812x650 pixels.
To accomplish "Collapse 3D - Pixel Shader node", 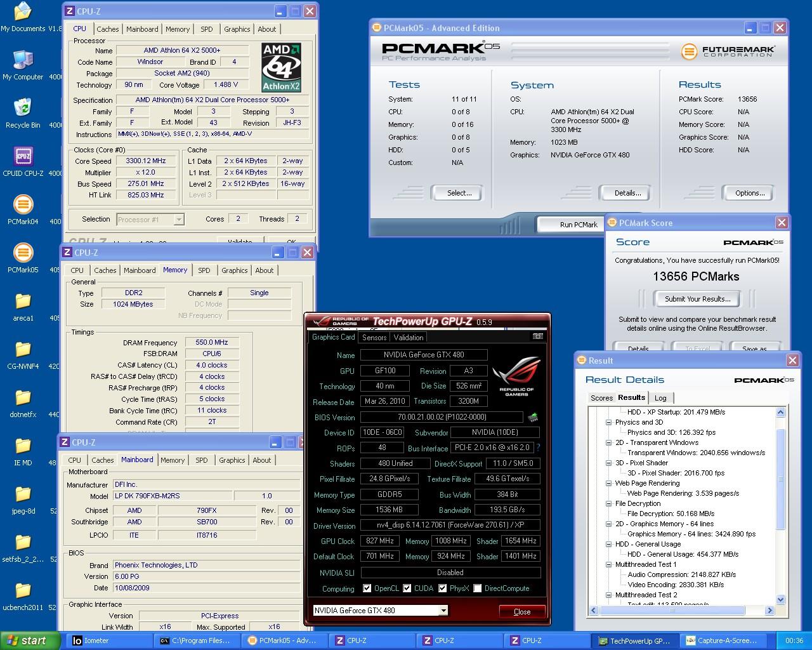I will 608,463.
